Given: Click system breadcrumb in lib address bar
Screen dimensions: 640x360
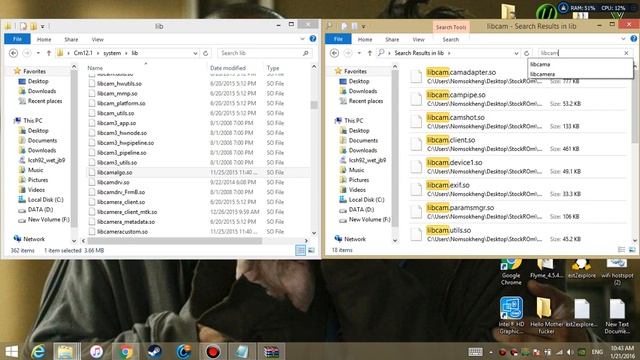Looking at the screenshot, I should click(x=112, y=53).
